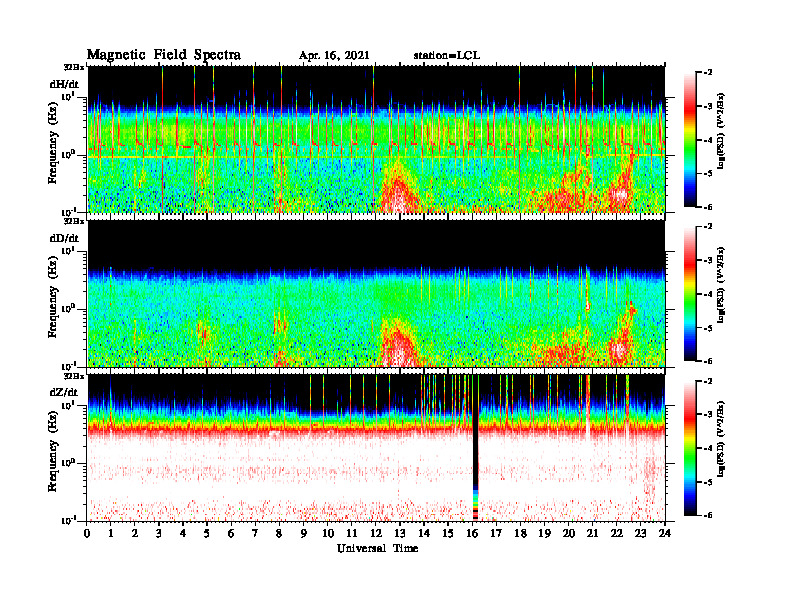The image size is (792, 612).
Task: Click the hour 9 tick label on time axis
Action: tap(304, 534)
